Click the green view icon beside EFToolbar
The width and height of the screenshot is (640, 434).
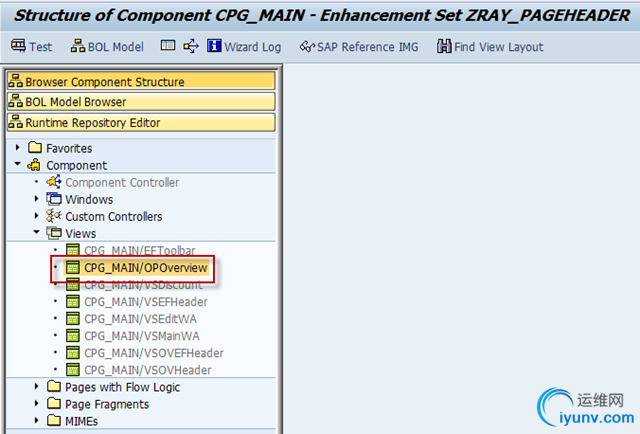coord(73,250)
